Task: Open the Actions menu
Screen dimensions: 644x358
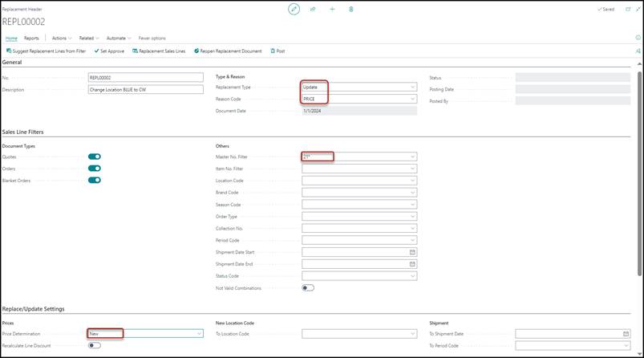Action: [x=62, y=38]
